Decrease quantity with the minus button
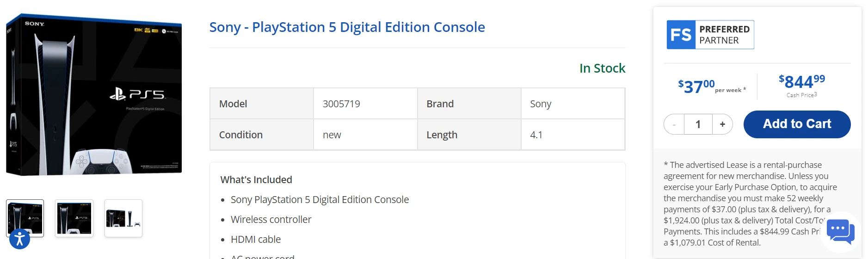 click(x=674, y=124)
